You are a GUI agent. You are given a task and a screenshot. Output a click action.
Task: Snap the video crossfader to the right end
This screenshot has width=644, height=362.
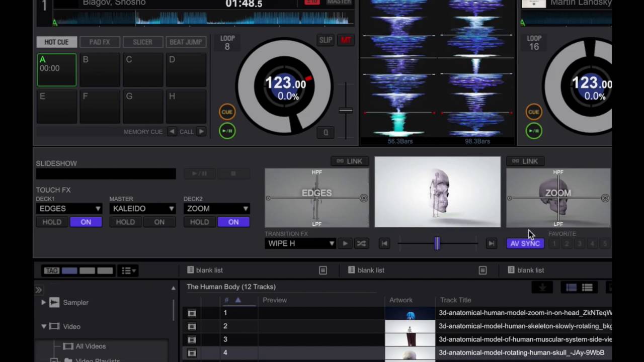click(491, 243)
